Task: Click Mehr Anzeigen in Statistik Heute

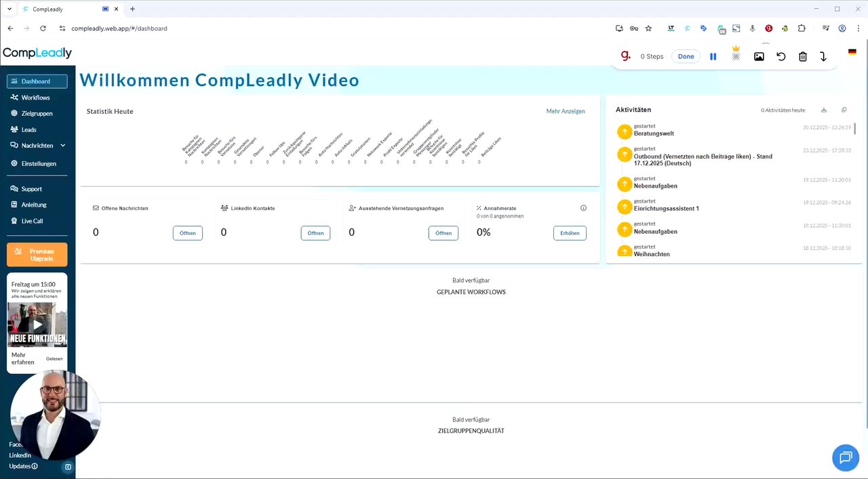Action: (566, 111)
